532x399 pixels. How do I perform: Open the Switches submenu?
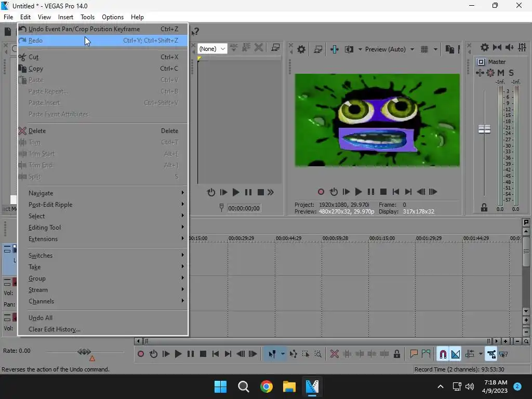[102, 256]
